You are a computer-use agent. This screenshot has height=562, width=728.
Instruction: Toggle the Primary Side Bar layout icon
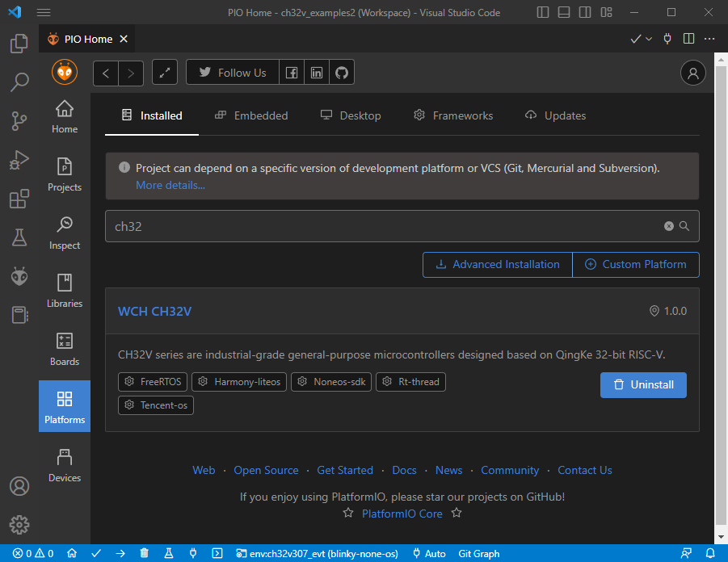(x=542, y=13)
